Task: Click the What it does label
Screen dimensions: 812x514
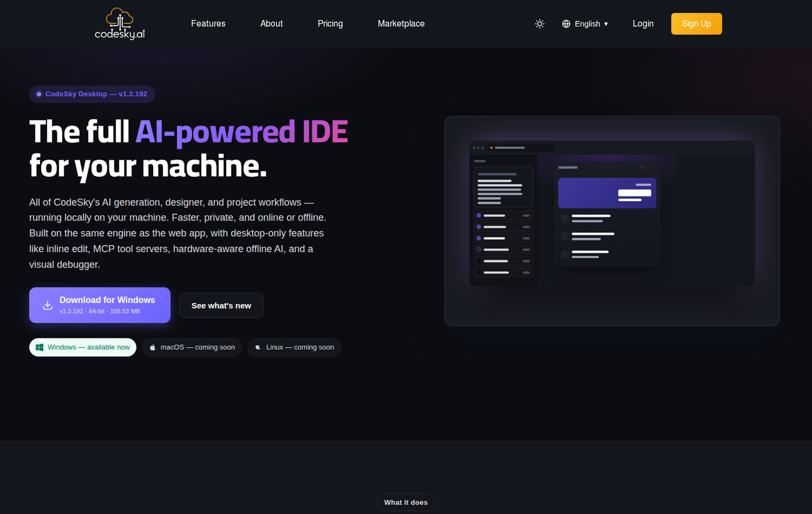Action: (406, 502)
